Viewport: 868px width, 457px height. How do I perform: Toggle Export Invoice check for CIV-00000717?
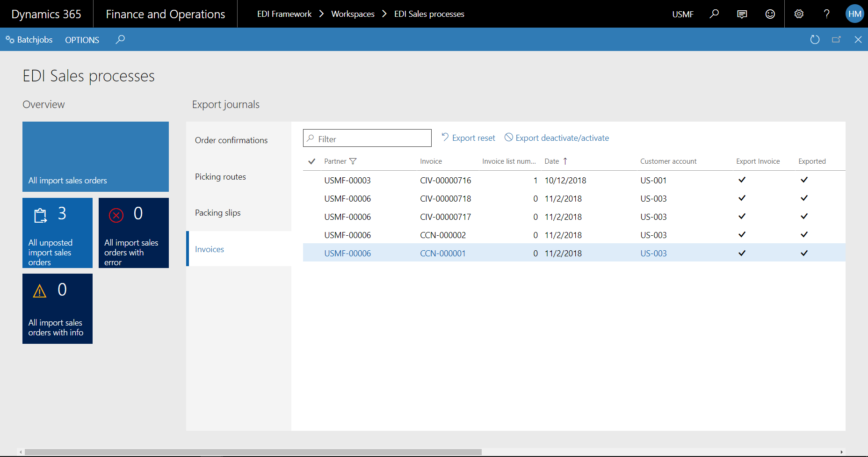[742, 216]
